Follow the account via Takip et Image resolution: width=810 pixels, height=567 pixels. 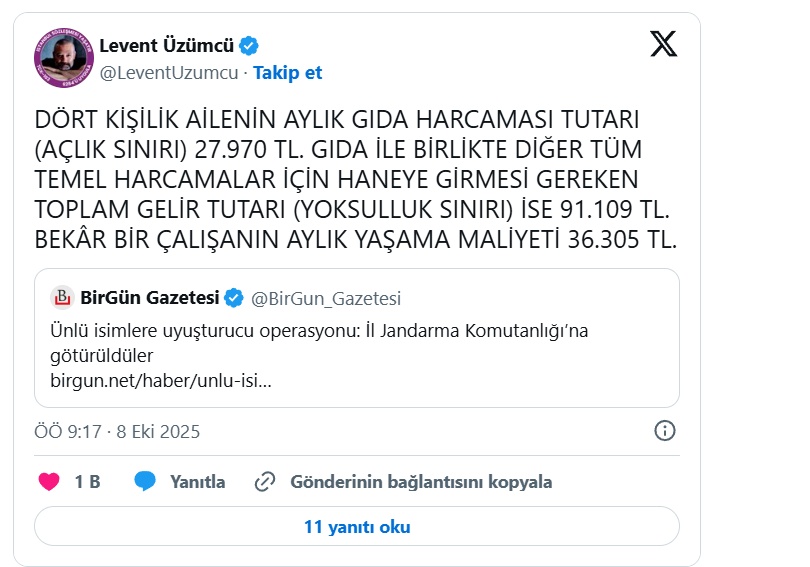pos(288,73)
